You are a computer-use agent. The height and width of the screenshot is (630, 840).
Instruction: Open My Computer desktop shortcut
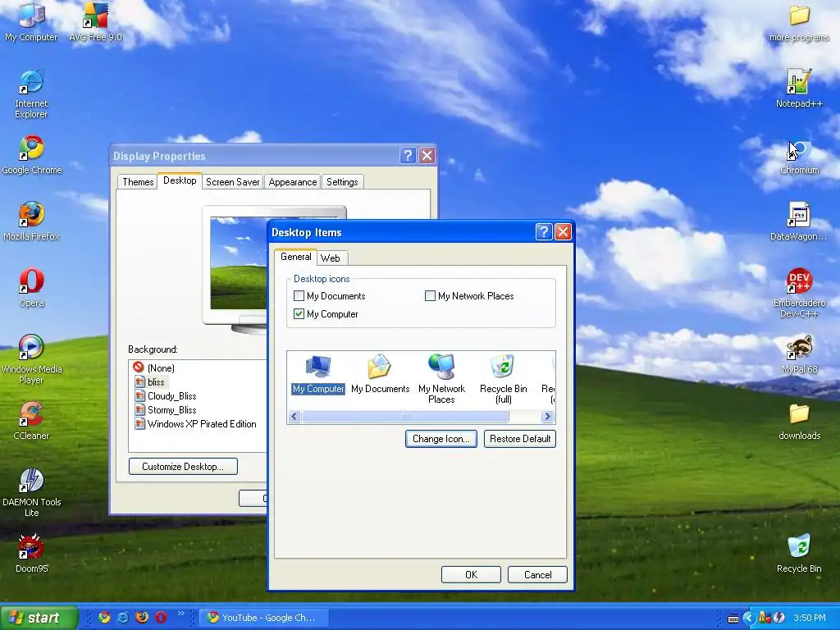point(31,22)
